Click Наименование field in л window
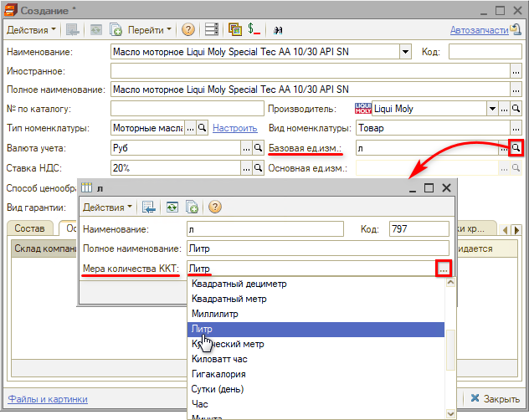 point(265,229)
